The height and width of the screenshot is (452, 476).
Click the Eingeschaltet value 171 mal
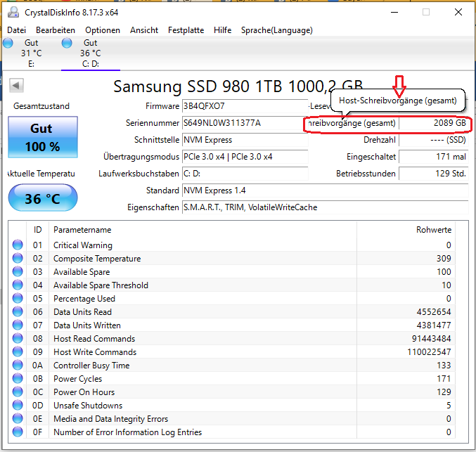pyautogui.click(x=434, y=157)
